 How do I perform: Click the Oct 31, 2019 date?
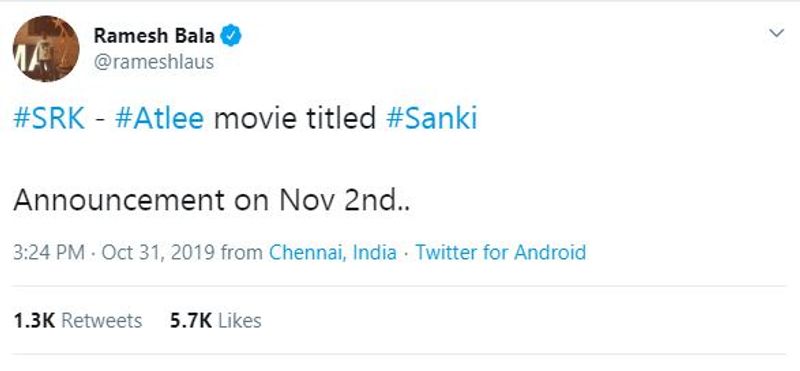tap(160, 253)
